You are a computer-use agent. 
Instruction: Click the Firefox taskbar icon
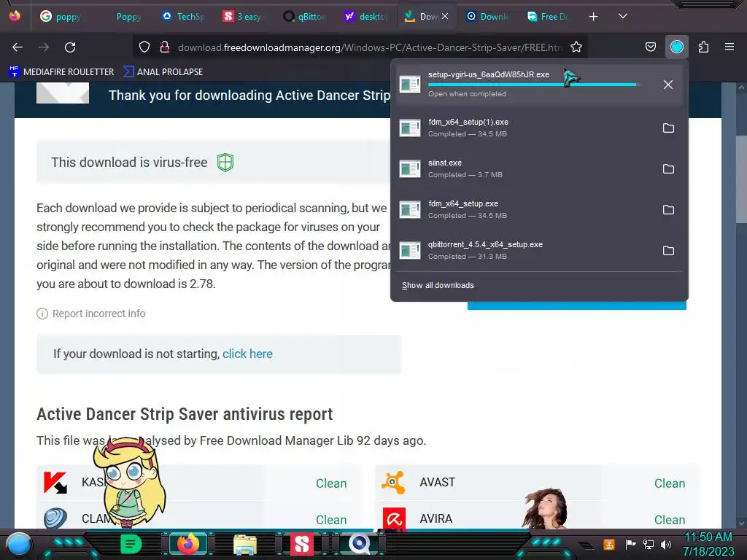click(188, 544)
